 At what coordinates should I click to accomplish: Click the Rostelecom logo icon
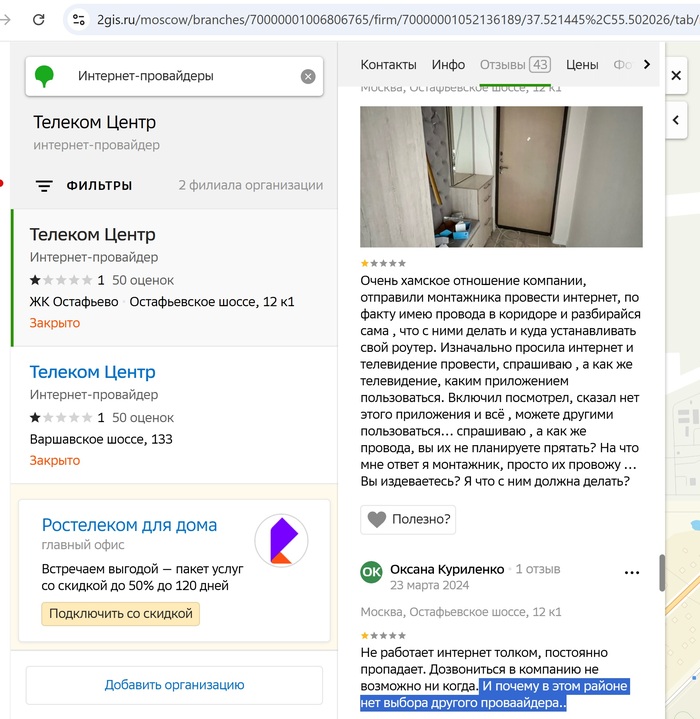coord(281,541)
